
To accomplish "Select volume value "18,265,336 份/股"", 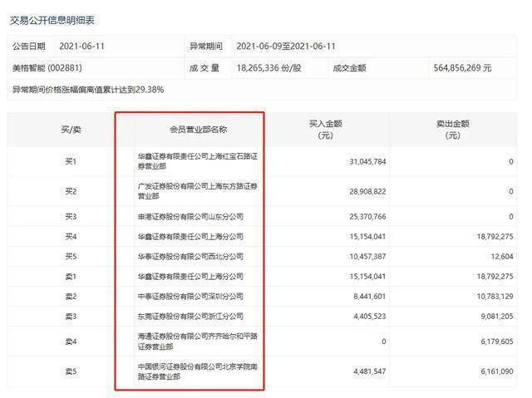I will 268,68.
